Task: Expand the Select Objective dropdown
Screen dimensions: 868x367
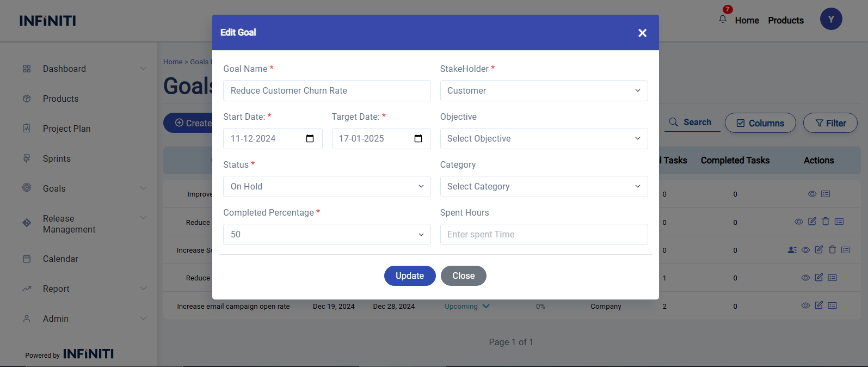Action: coord(543,139)
